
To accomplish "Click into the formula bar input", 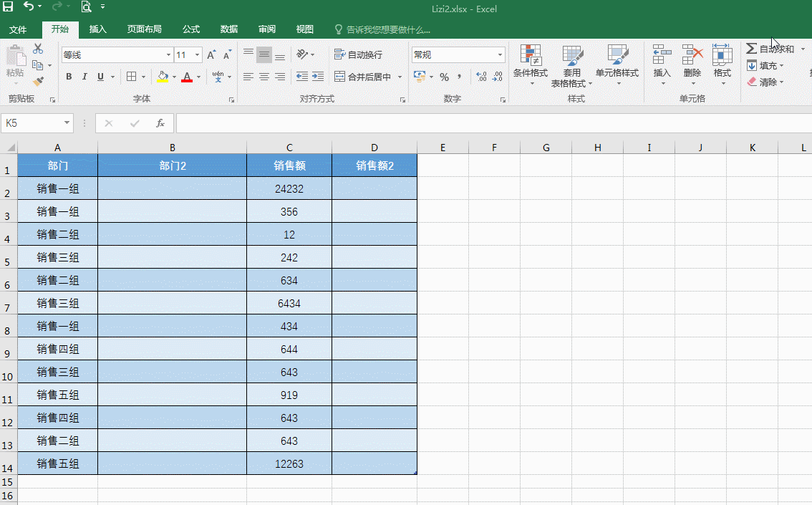I will point(493,123).
